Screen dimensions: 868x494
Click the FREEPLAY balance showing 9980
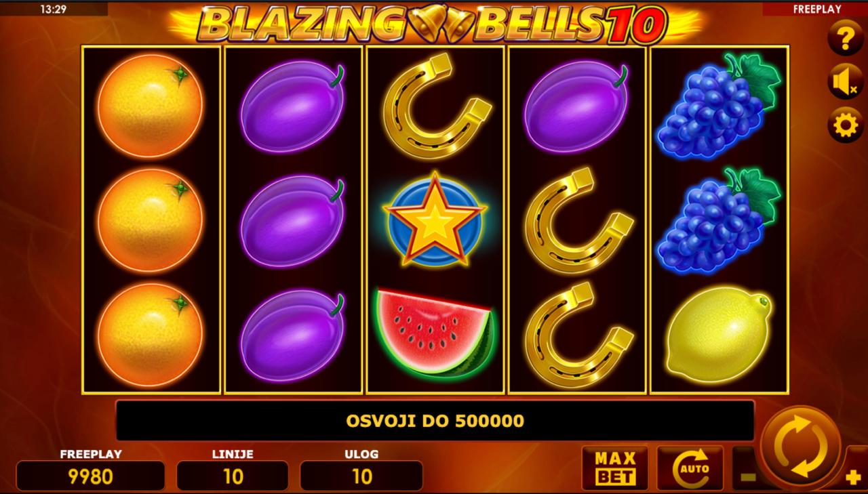[90, 476]
